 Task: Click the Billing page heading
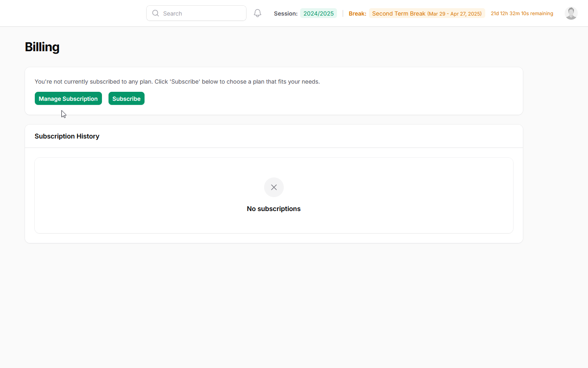42,47
